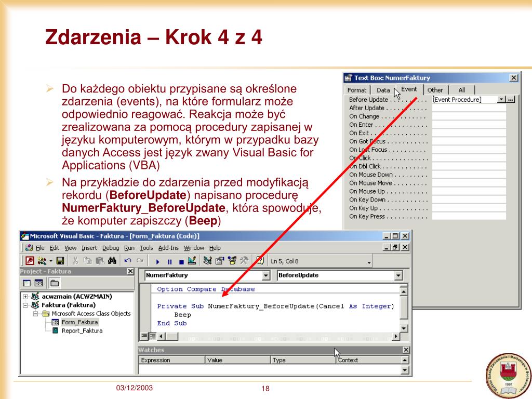Image resolution: width=532 pixels, height=399 pixels.
Task: Click the Paste clipboard icon
Action: (100, 261)
